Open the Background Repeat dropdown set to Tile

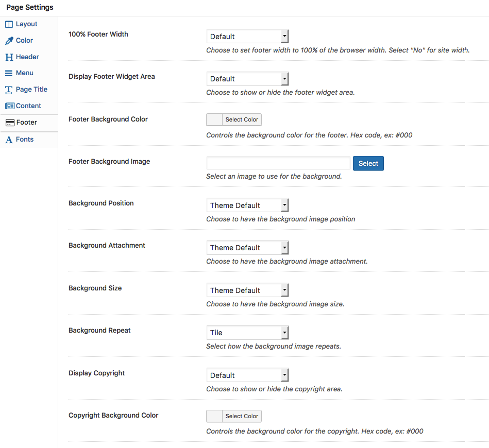(247, 333)
